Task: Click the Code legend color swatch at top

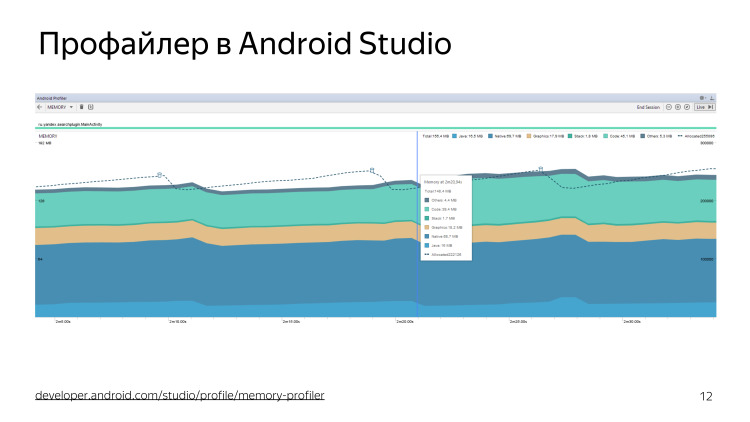Action: [x=606, y=136]
